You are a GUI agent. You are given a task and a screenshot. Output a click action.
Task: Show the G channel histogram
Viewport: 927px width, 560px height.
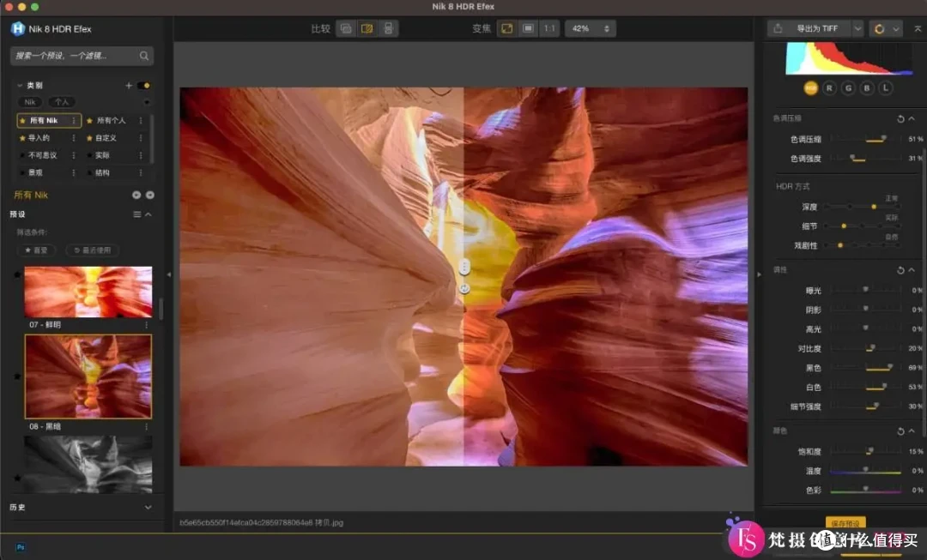[x=848, y=88]
